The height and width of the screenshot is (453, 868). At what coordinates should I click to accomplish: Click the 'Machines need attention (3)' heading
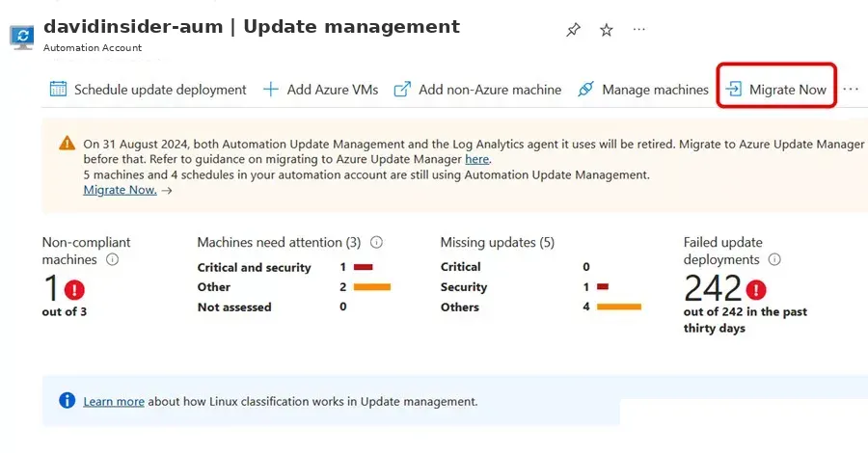279,242
